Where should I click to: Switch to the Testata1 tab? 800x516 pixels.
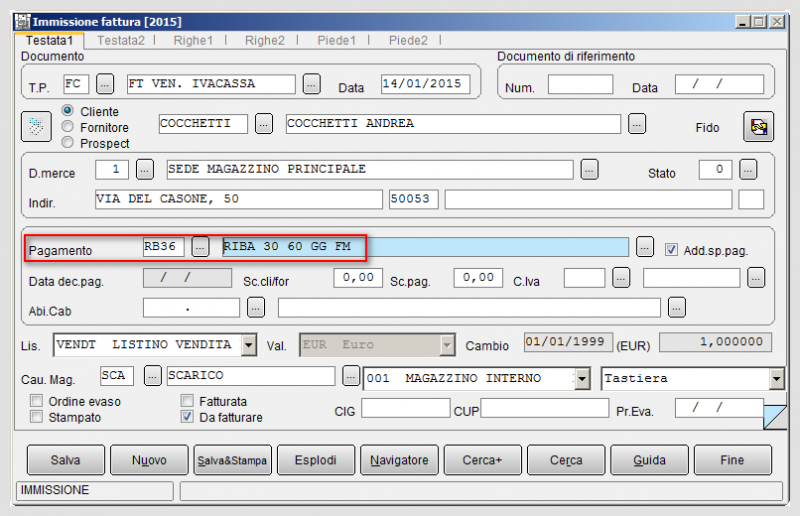pos(49,40)
